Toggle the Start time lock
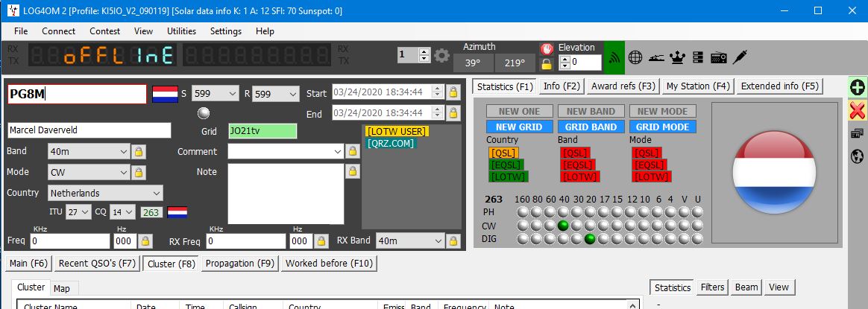868x309 pixels. (453, 92)
